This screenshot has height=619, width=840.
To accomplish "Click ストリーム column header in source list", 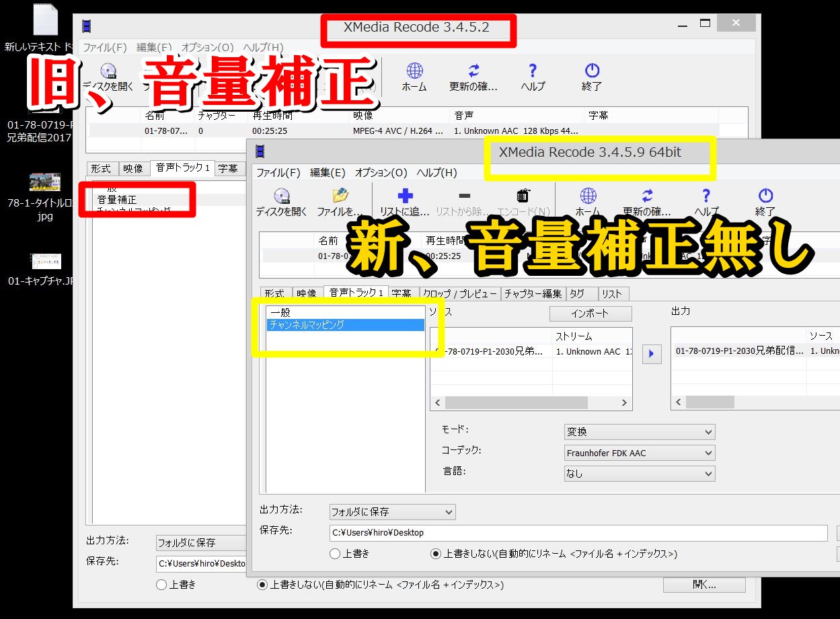I will (592, 336).
